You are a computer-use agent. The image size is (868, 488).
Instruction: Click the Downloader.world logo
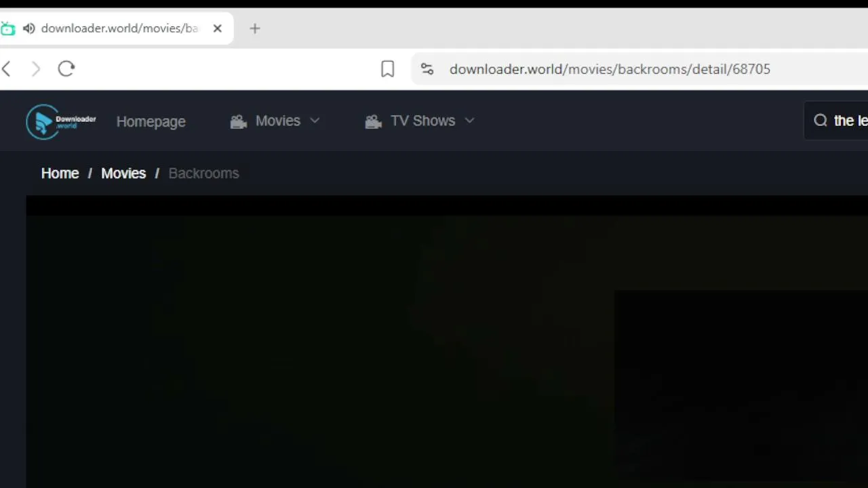pos(61,121)
